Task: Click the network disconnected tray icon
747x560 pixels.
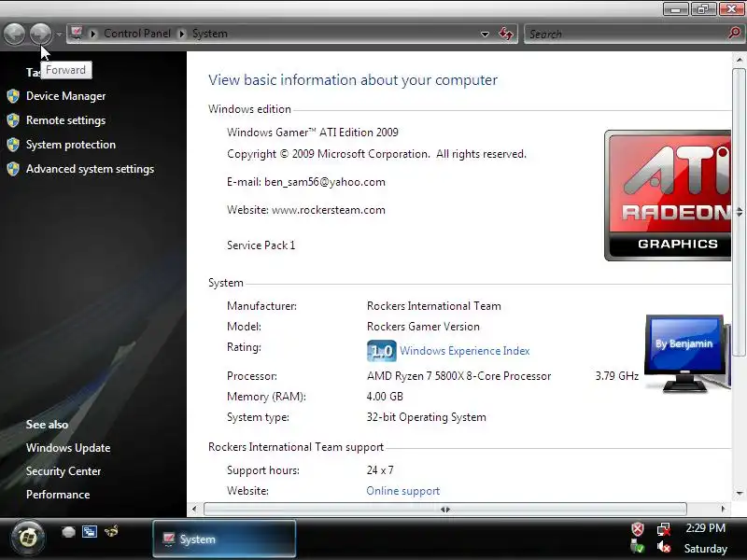Action: [663, 529]
